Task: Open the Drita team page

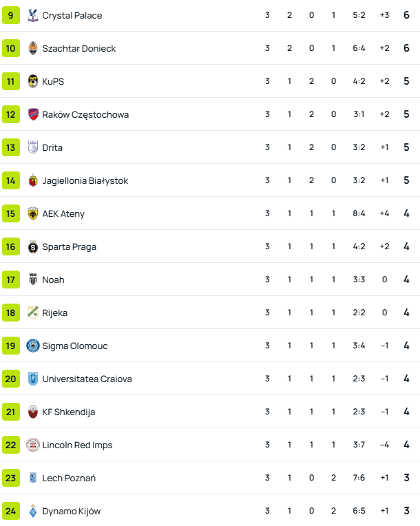Action: 52,147
